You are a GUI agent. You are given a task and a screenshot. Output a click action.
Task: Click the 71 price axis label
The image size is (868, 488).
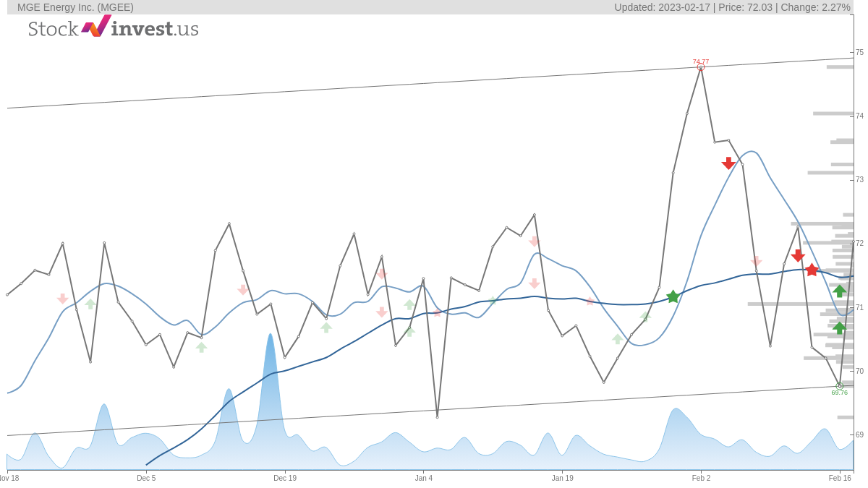859,307
